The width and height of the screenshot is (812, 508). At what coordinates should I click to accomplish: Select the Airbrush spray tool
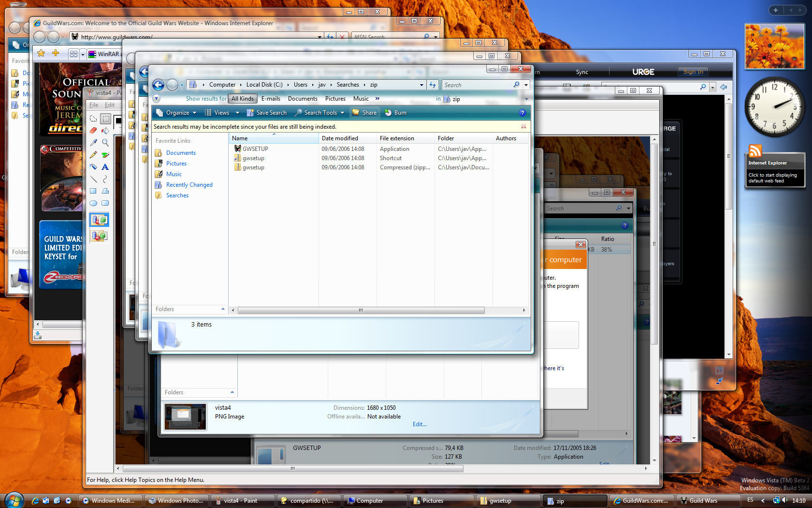click(93, 167)
